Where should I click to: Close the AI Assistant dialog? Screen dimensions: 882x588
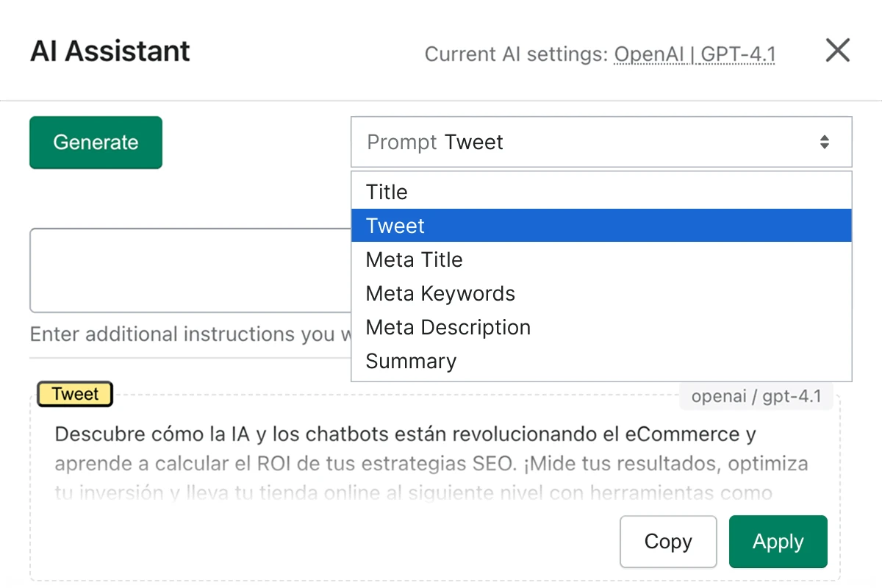pyautogui.click(x=837, y=50)
